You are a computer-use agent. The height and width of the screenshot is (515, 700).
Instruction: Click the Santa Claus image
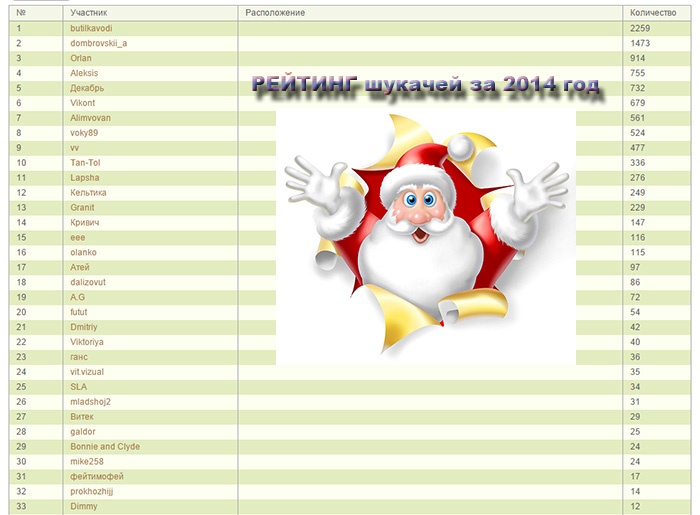click(426, 237)
